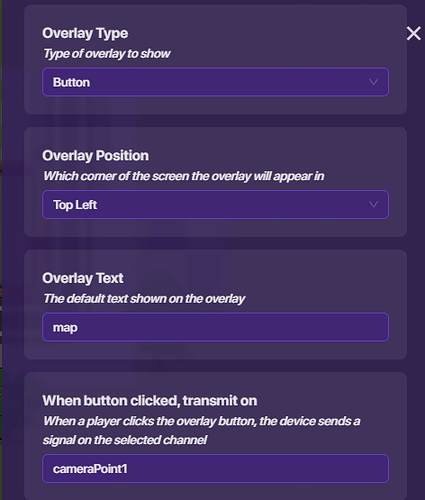Focus the Overlay Text input field

[x=215, y=327]
